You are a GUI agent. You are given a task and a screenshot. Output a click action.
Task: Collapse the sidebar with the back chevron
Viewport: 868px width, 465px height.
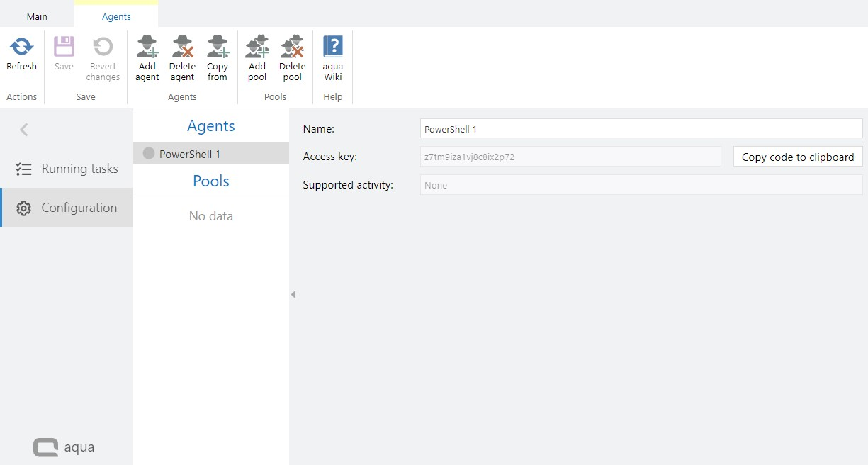(x=24, y=130)
